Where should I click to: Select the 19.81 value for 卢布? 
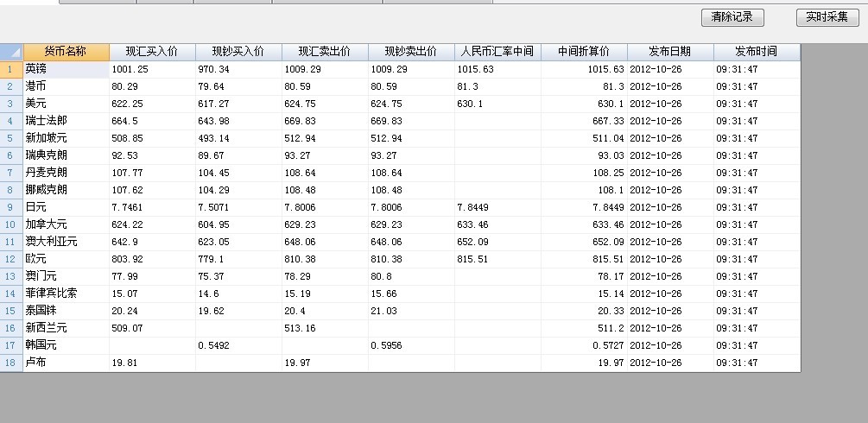152,363
